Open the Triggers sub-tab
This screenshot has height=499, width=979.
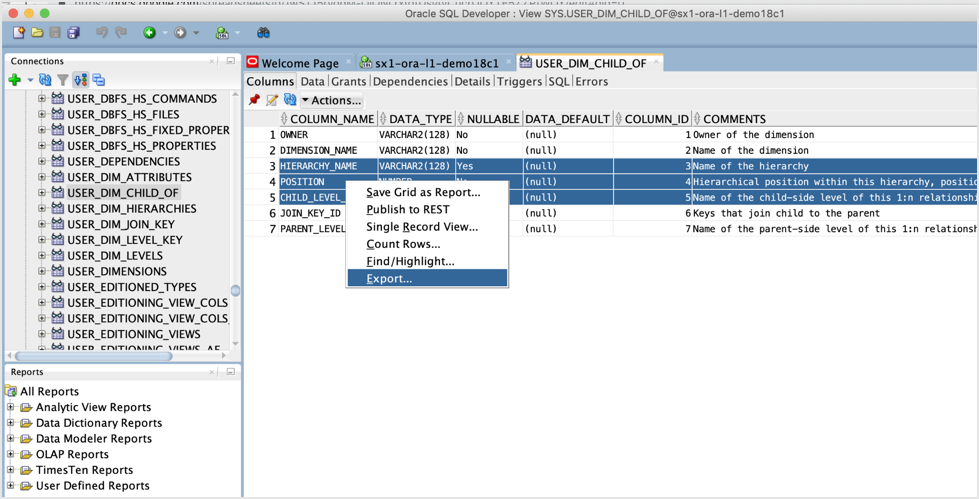pyautogui.click(x=520, y=81)
